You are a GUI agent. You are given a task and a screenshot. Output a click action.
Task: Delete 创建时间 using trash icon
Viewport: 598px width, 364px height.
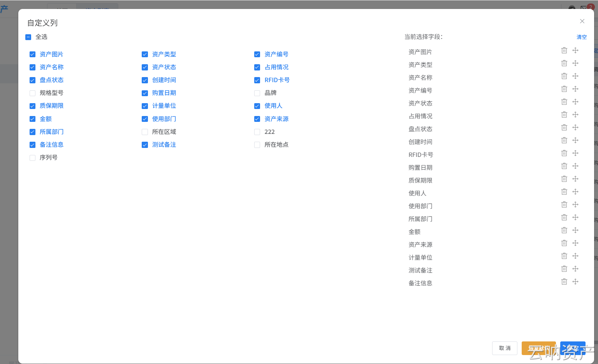[x=564, y=140]
